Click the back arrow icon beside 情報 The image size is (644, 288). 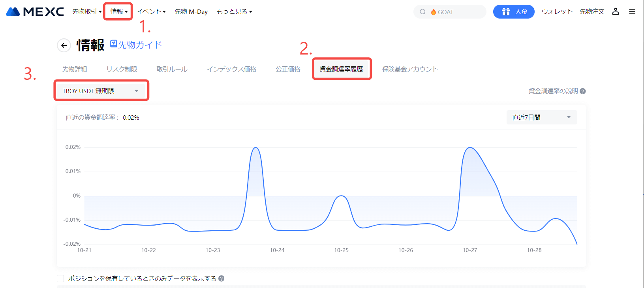tap(64, 45)
